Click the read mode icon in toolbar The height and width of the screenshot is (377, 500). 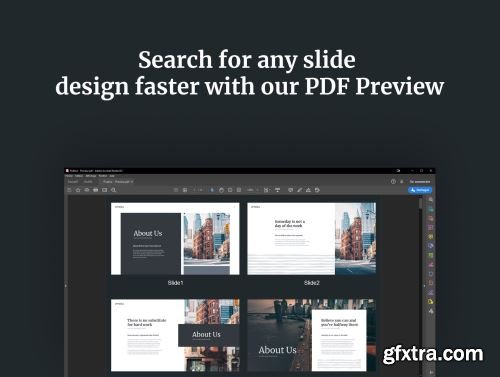277,190
